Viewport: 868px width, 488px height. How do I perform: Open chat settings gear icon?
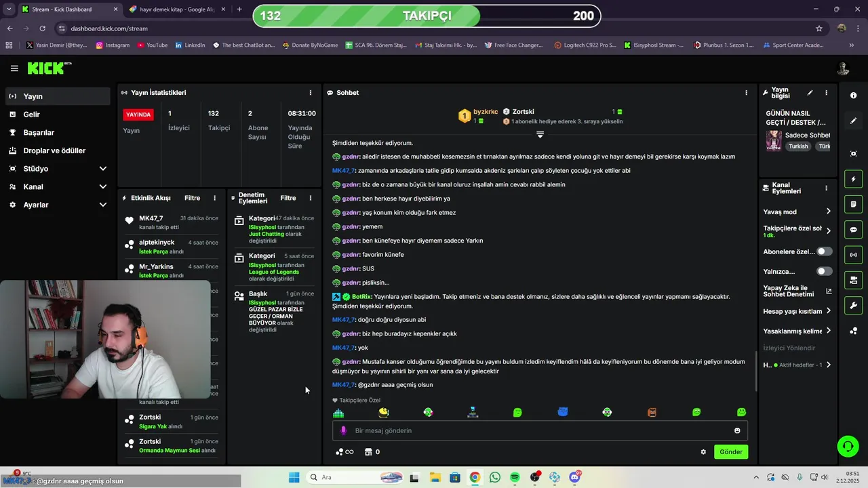click(703, 452)
